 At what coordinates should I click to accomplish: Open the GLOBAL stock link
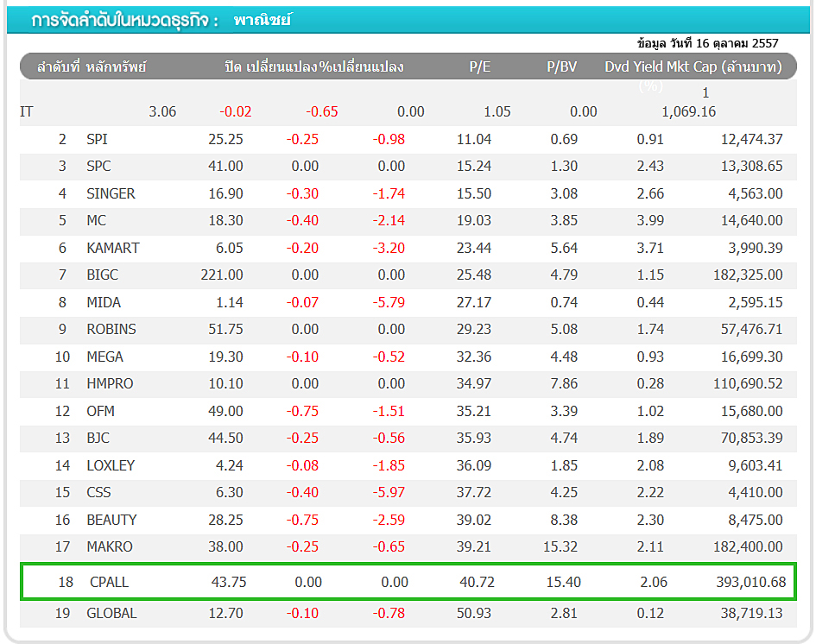pyautogui.click(x=111, y=613)
